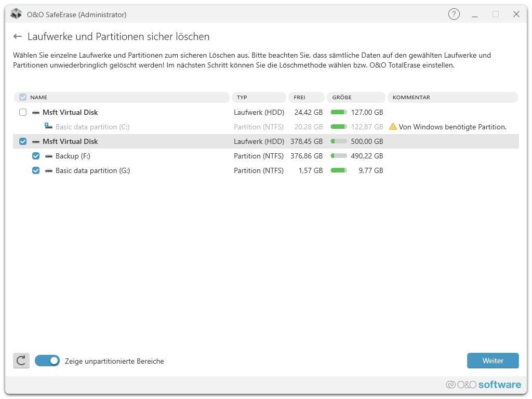Sort by the TYP column header
This screenshot has width=532, height=399.
259,97
